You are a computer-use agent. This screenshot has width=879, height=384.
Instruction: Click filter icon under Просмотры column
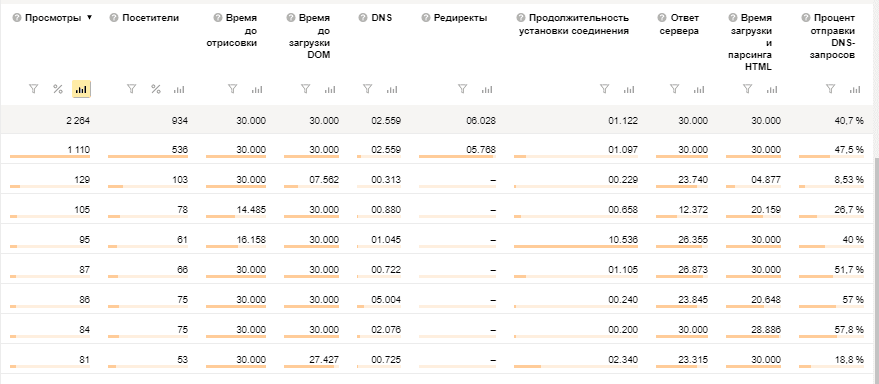point(33,89)
